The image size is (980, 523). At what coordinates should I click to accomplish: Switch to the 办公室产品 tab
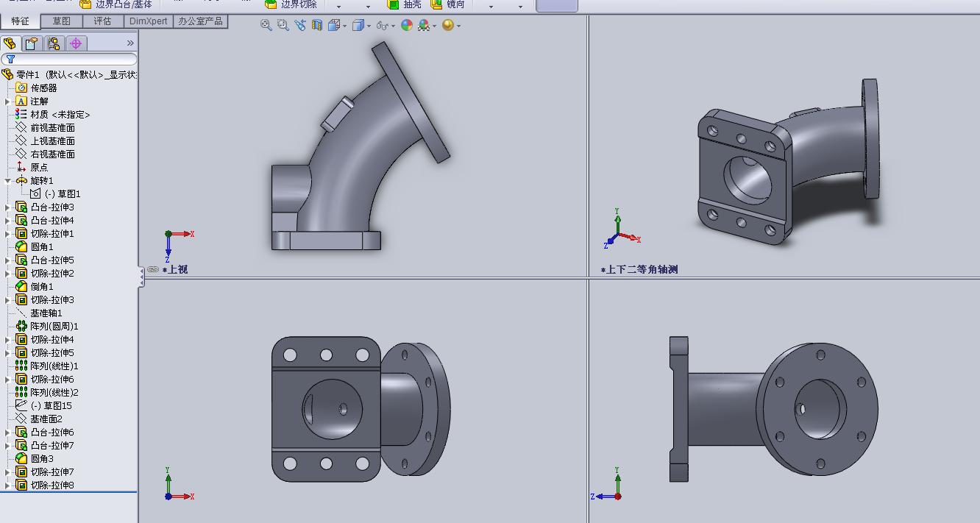(200, 21)
